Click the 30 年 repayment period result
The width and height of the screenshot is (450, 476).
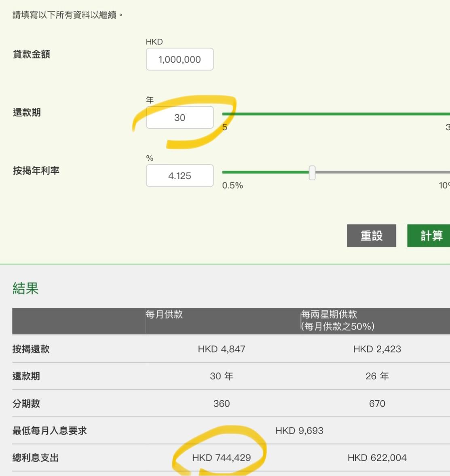[222, 376]
